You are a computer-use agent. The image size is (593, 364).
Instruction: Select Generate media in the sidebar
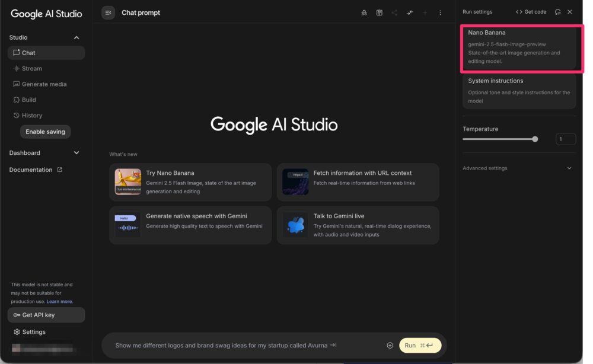coord(44,84)
